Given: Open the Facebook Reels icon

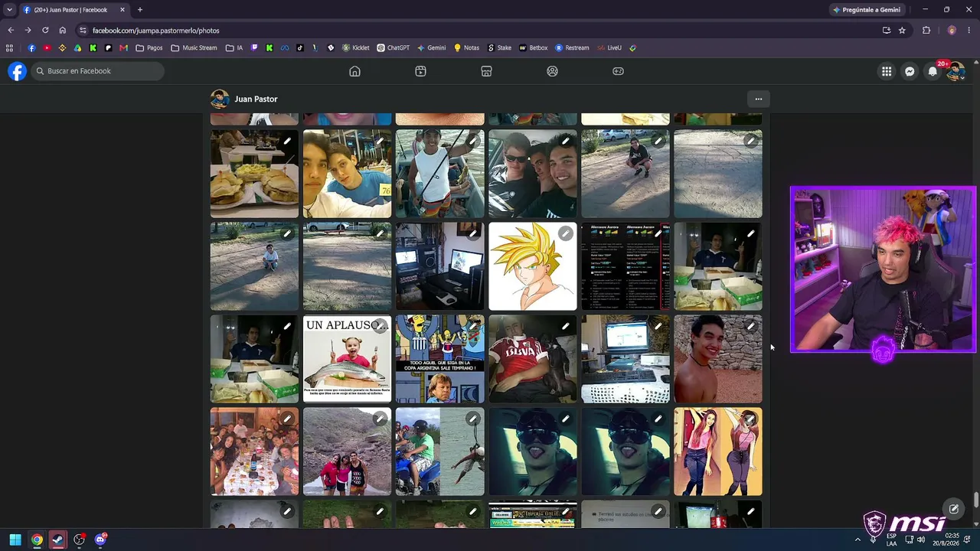Looking at the screenshot, I should pos(420,71).
